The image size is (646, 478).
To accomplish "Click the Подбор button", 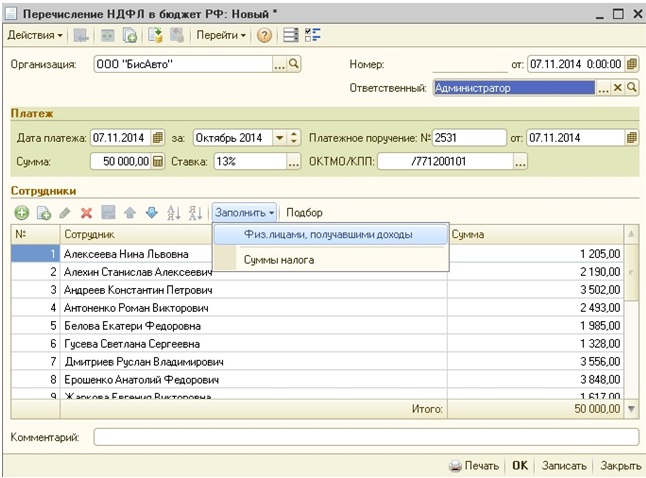I will click(x=304, y=213).
